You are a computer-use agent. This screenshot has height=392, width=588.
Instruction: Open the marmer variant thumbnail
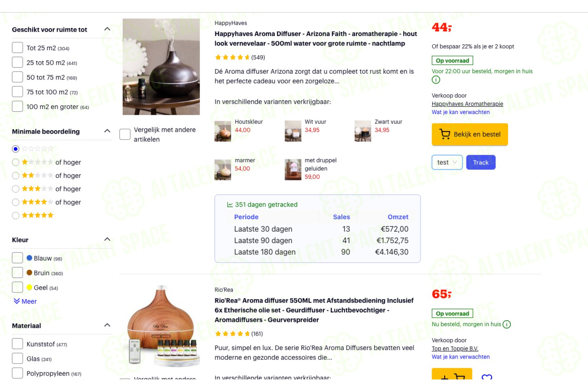[x=223, y=170]
